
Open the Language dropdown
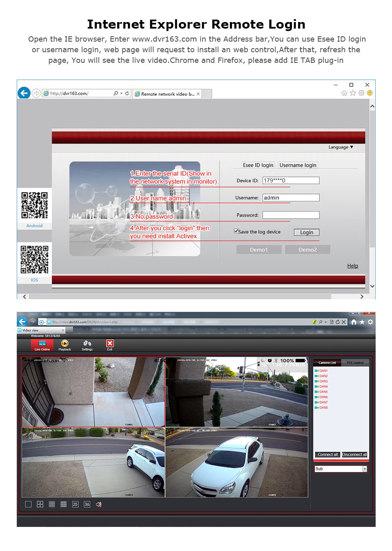[x=341, y=147]
